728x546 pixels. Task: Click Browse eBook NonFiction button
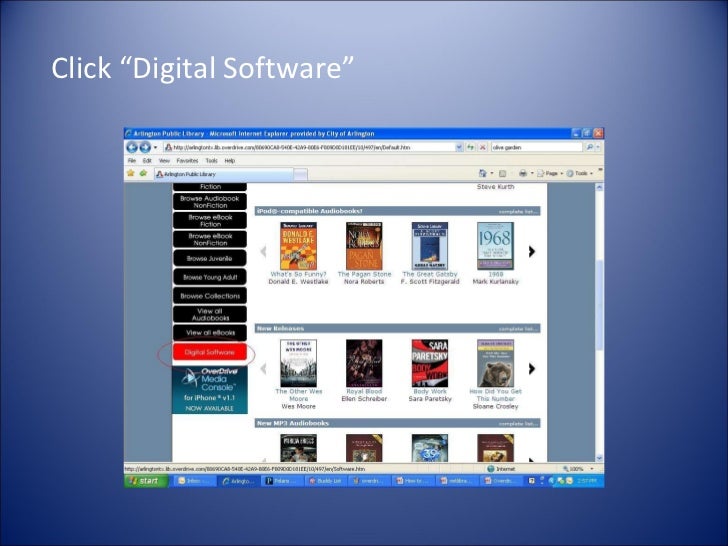210,239
